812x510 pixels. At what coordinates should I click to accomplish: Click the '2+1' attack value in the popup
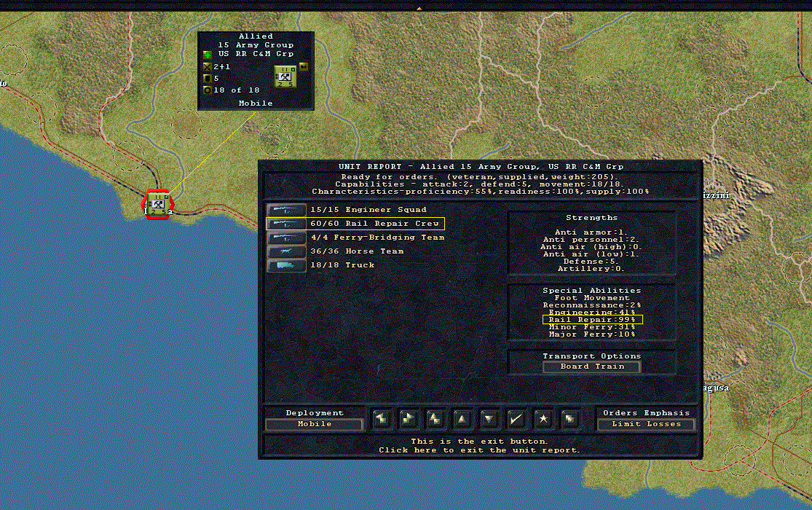(222, 67)
